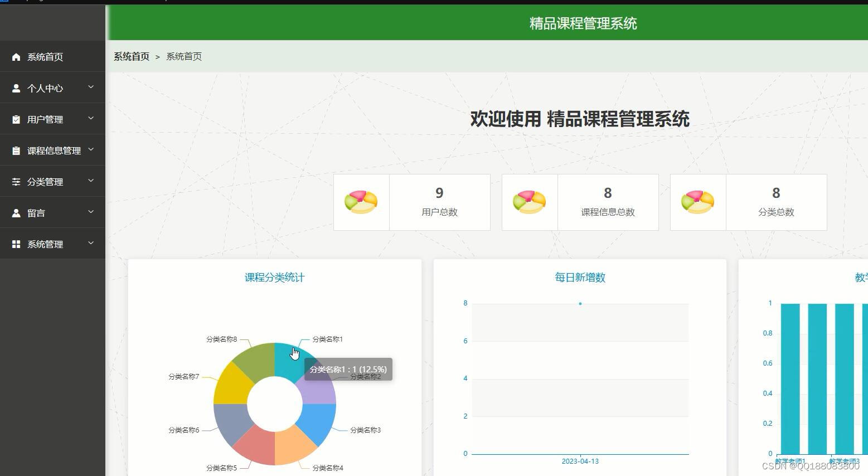The height and width of the screenshot is (476, 868).
Task: Expand the 个人中心 submenu chevron
Action: pyautogui.click(x=91, y=88)
